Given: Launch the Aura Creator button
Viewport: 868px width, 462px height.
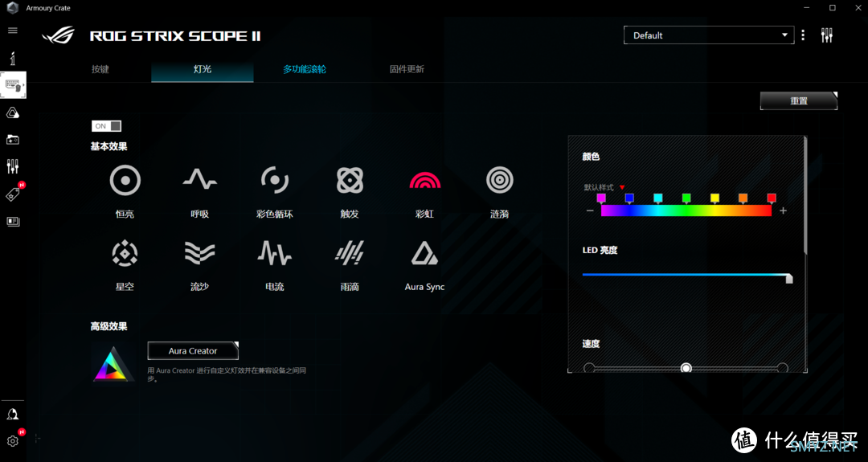Looking at the screenshot, I should 193,351.
